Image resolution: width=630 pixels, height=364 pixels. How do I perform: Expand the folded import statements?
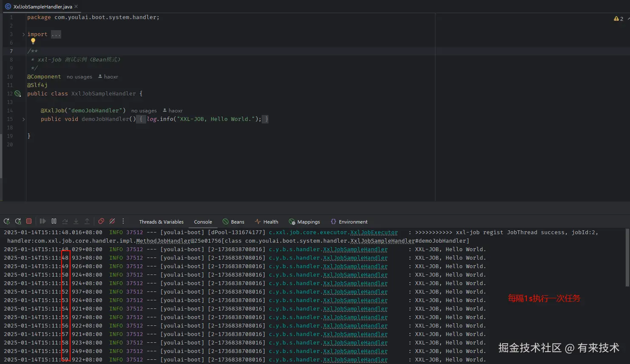23,34
